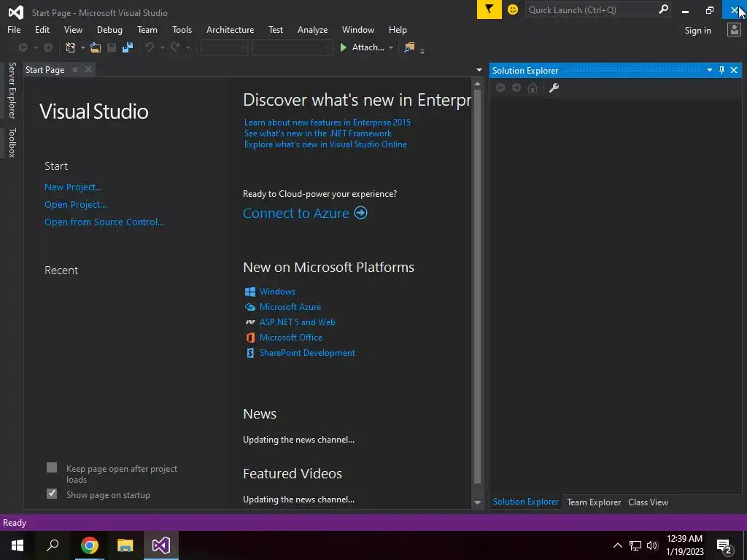Close the Start Page tab

pyautogui.click(x=88, y=69)
